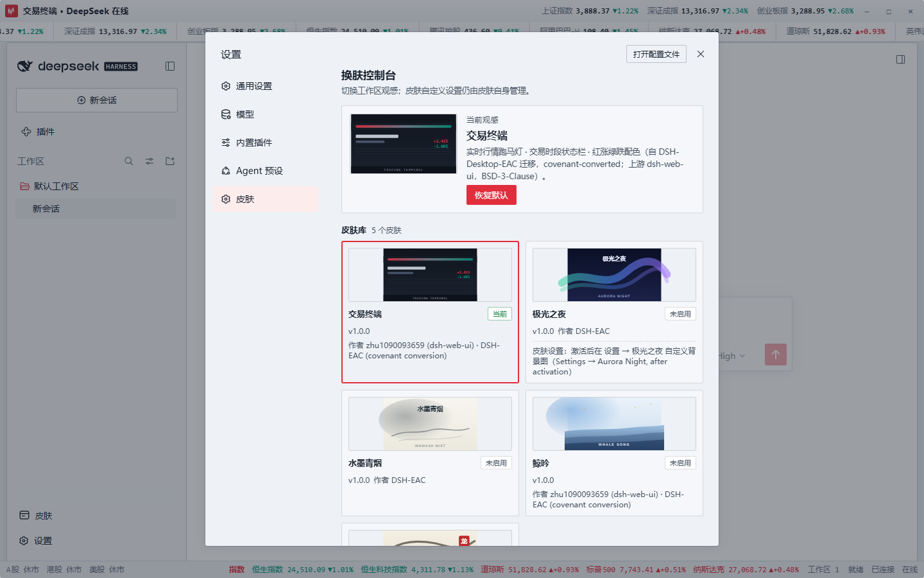The width and height of the screenshot is (924, 578).
Task: Click the 上证指数 quote in title bar
Action: (590, 11)
